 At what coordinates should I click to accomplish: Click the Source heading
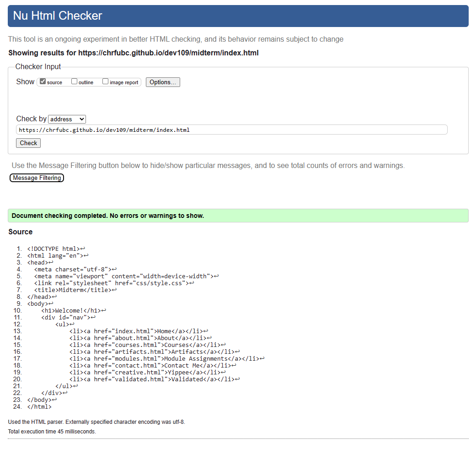click(x=20, y=232)
